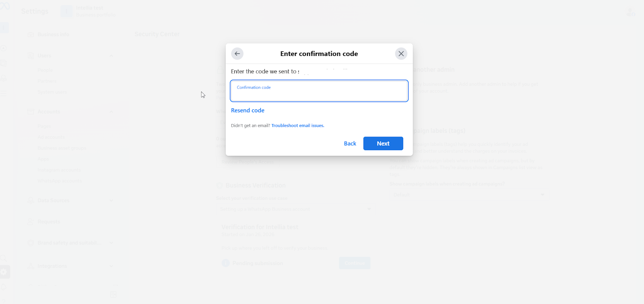
Task: Click the Meta logo at top left
Action: pos(4,6)
